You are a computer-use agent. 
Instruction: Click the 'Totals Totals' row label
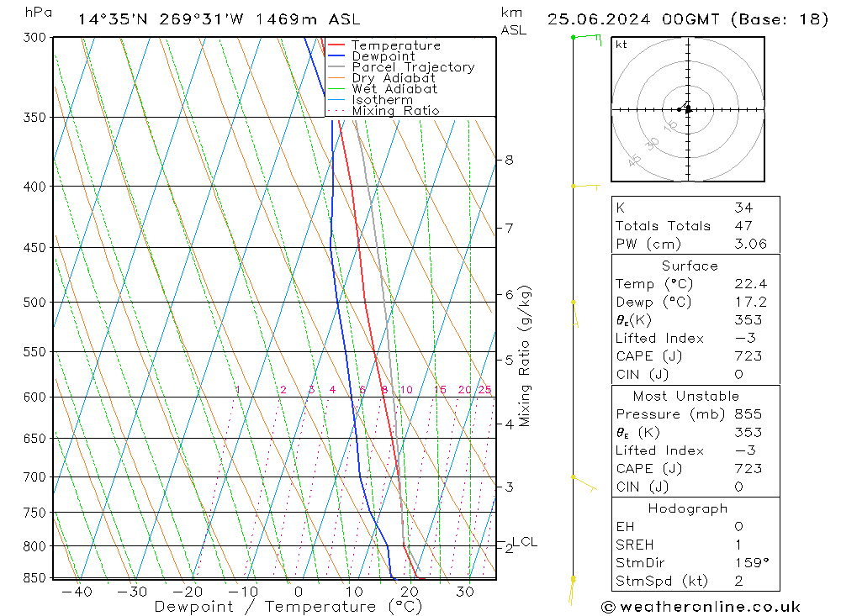(663, 226)
